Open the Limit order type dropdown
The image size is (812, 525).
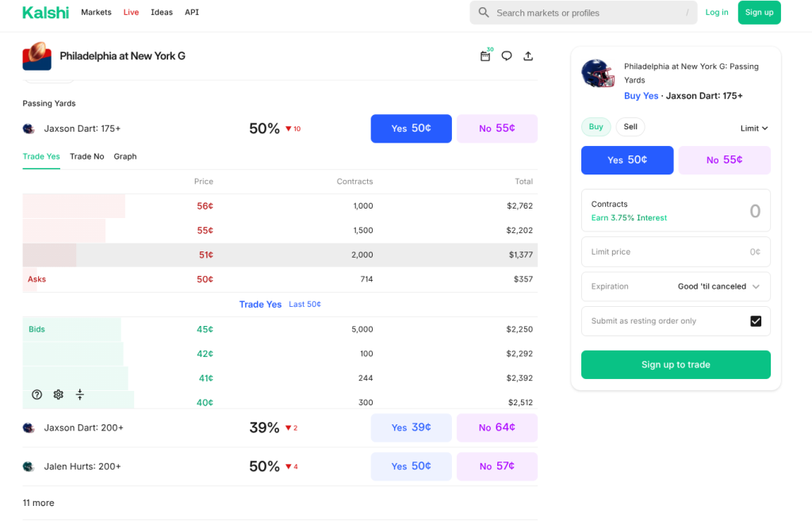click(754, 128)
